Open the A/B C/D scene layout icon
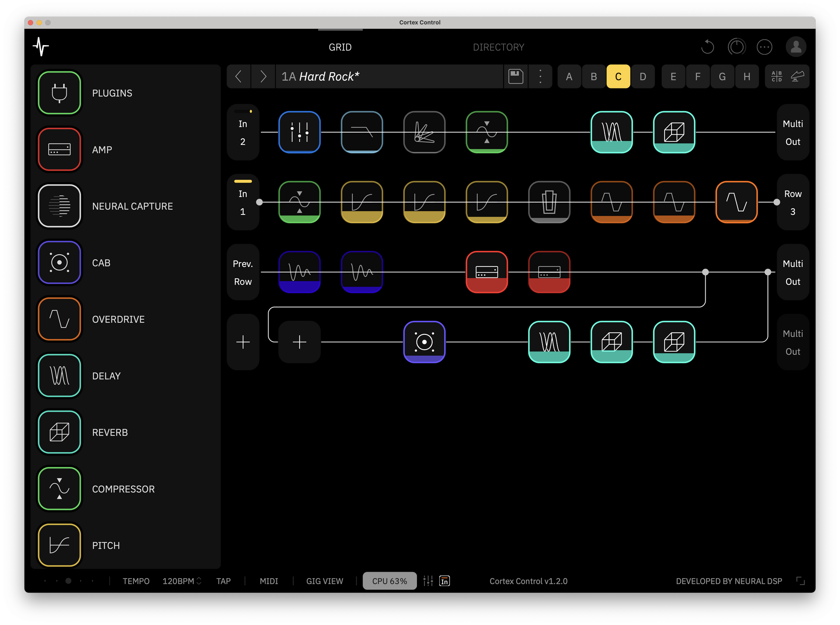This screenshot has height=625, width=840. [x=777, y=77]
